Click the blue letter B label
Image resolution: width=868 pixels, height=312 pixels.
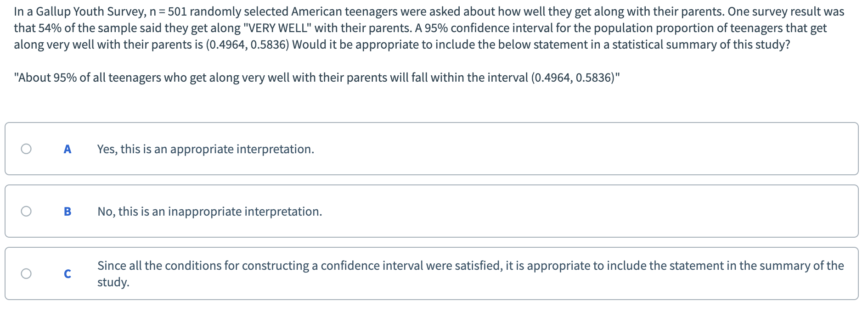tap(68, 211)
